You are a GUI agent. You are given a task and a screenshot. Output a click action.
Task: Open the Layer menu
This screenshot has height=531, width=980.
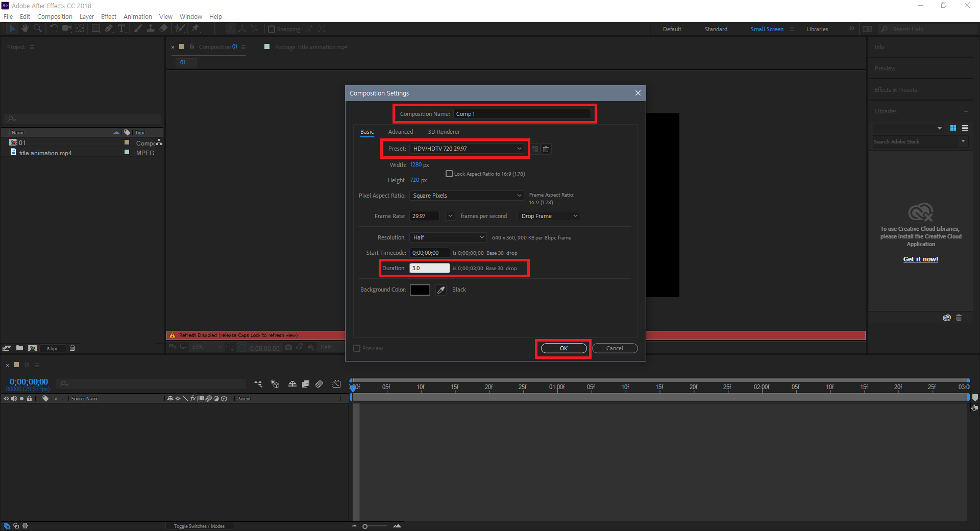(x=87, y=16)
